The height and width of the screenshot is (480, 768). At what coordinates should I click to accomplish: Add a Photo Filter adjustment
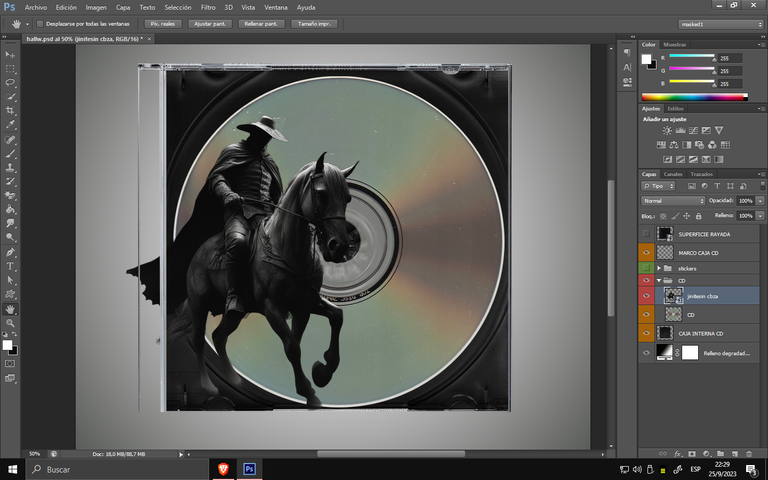(699, 145)
